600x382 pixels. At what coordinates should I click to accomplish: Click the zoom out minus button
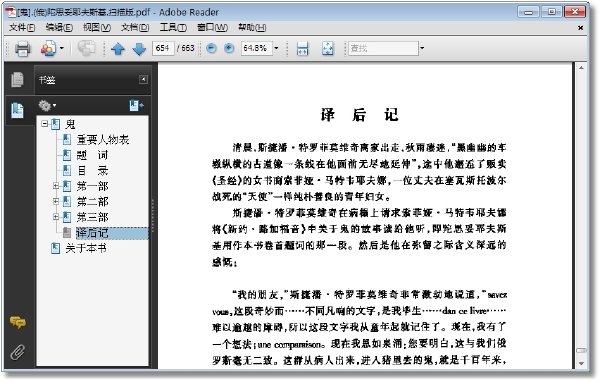coord(211,48)
